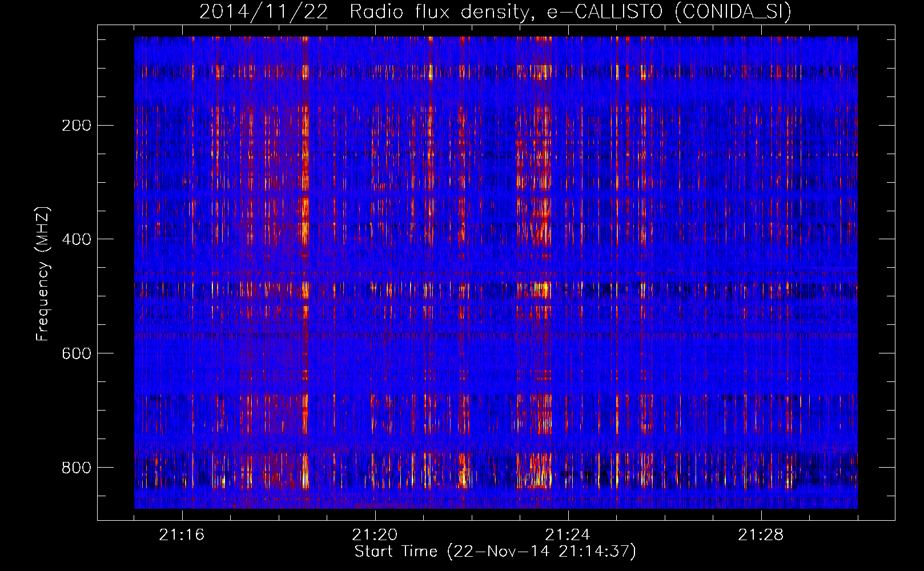This screenshot has width=924, height=571.
Task: Select the 200 frequency tick label
Action: click(x=76, y=125)
